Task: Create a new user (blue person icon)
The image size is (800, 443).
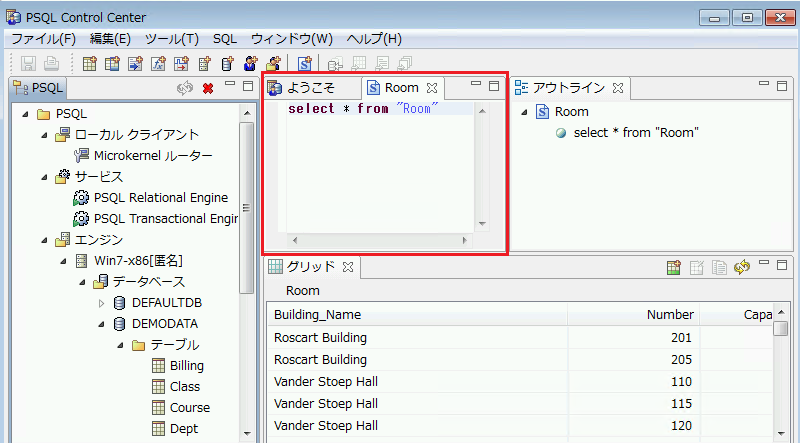Action: click(251, 64)
